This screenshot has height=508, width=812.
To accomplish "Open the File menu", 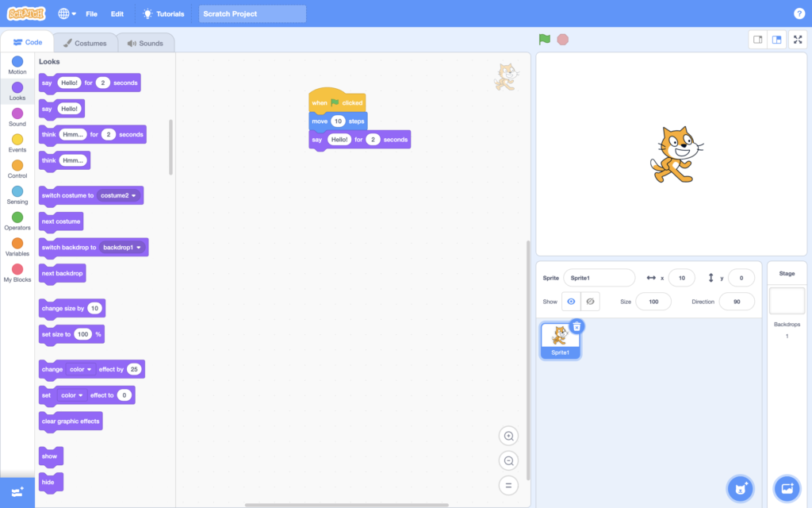I will pyautogui.click(x=91, y=13).
